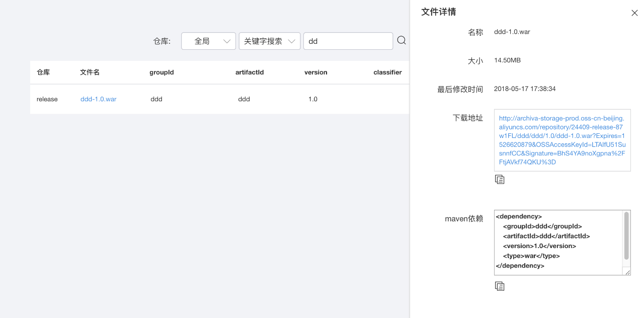Click the 2018-05-17 17:38:34 timestamp
Image resolution: width=644 pixels, height=318 pixels.
525,89
